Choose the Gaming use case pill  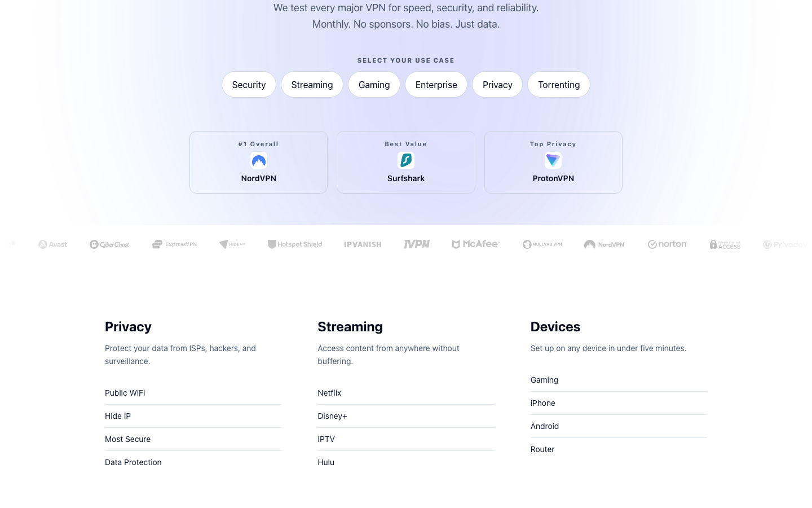[374, 85]
